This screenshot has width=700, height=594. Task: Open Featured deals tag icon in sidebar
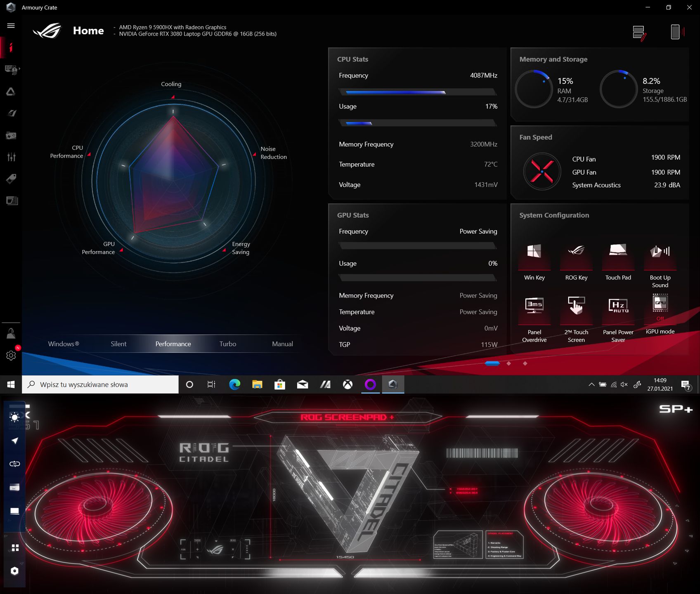pos(11,179)
